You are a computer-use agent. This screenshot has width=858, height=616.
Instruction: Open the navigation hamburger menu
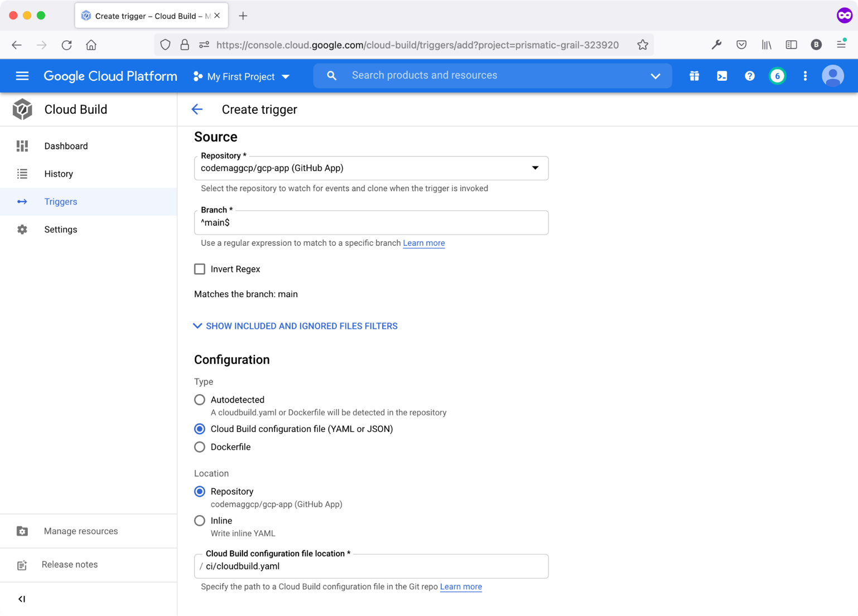(22, 76)
